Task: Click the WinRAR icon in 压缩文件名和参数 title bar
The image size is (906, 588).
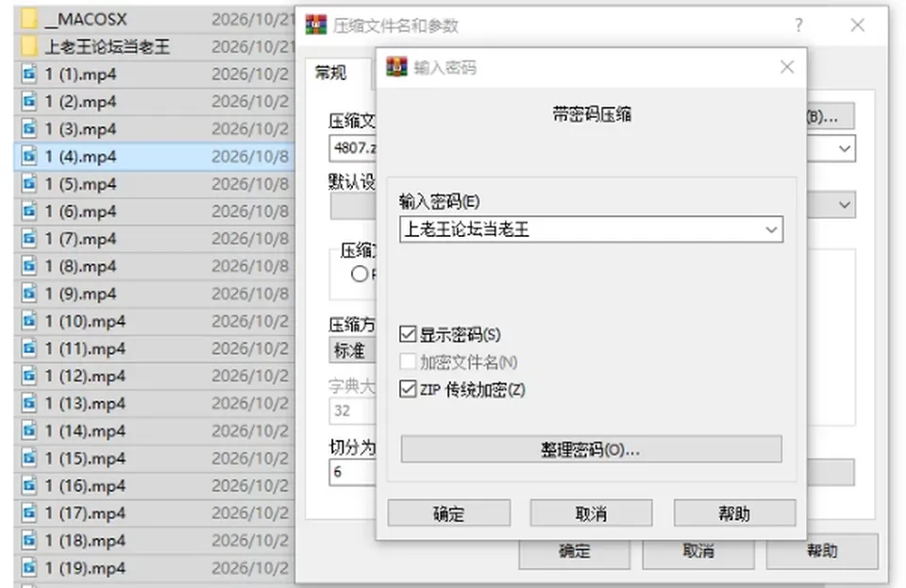Action: point(316,25)
